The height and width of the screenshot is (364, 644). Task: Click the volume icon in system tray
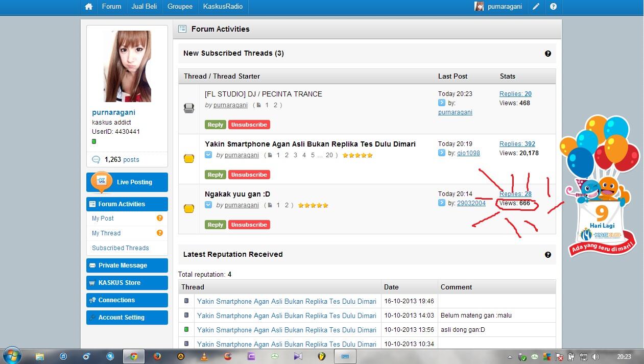click(x=595, y=357)
